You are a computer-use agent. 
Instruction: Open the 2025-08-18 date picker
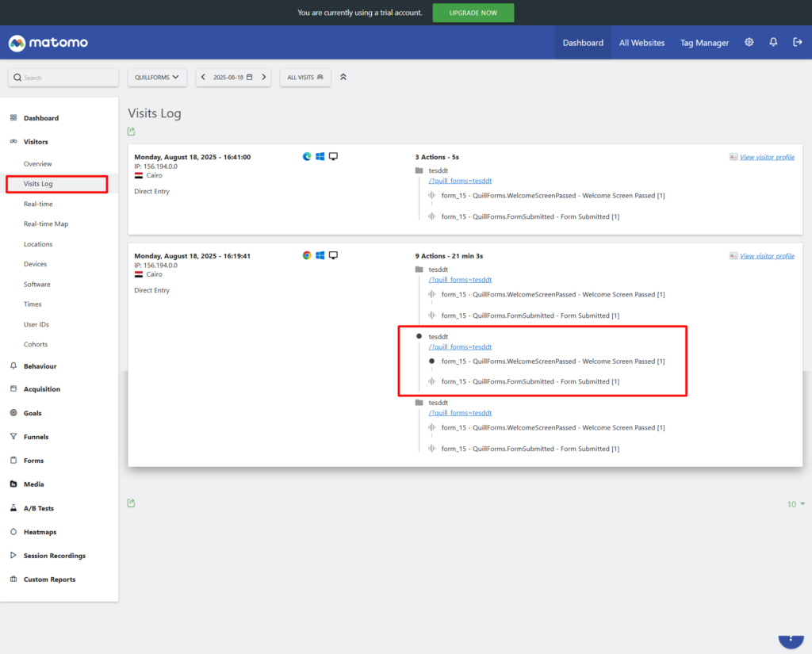pyautogui.click(x=233, y=77)
